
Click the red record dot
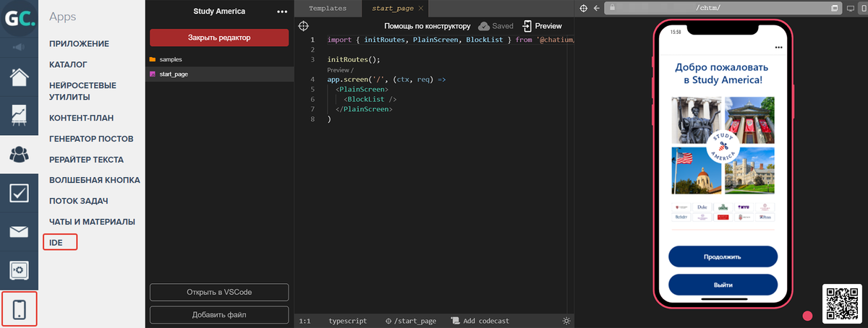pyautogui.click(x=807, y=316)
